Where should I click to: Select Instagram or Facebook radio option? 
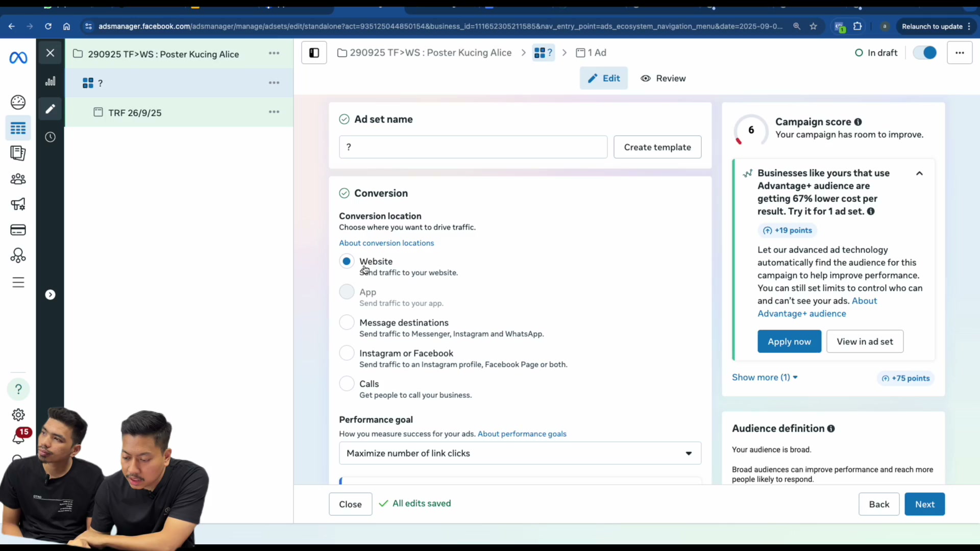347,353
